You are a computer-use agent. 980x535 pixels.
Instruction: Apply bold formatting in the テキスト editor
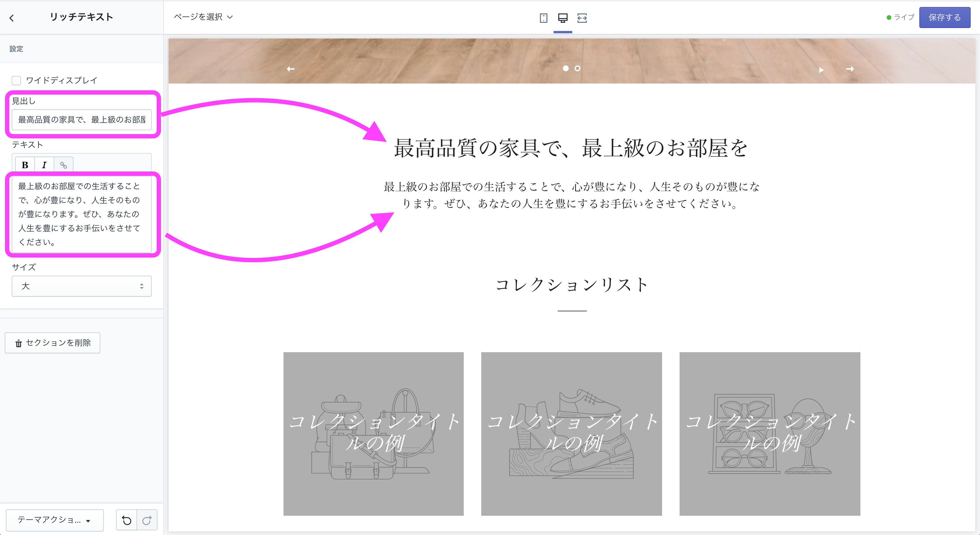(24, 164)
